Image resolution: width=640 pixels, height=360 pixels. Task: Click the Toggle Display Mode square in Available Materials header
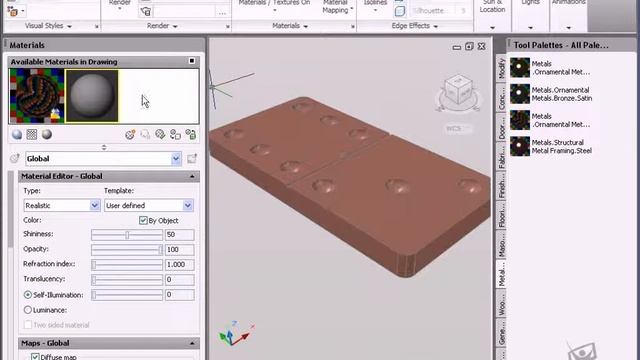click(192, 61)
